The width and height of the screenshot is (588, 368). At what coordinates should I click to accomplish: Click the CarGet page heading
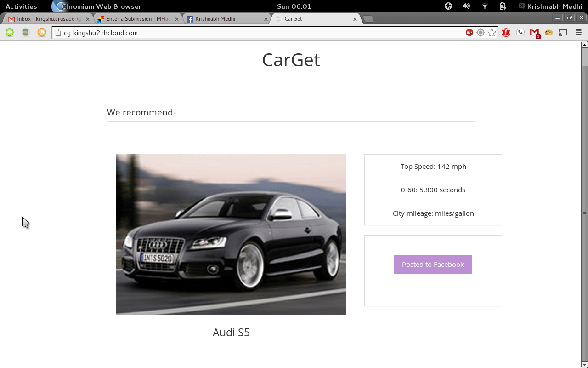tap(291, 60)
